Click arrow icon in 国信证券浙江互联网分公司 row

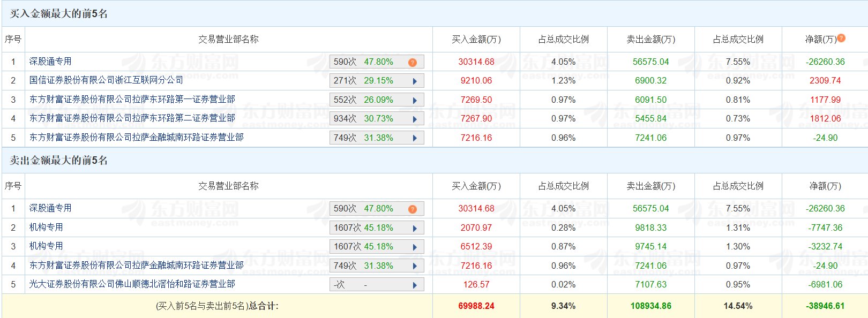[x=415, y=81]
